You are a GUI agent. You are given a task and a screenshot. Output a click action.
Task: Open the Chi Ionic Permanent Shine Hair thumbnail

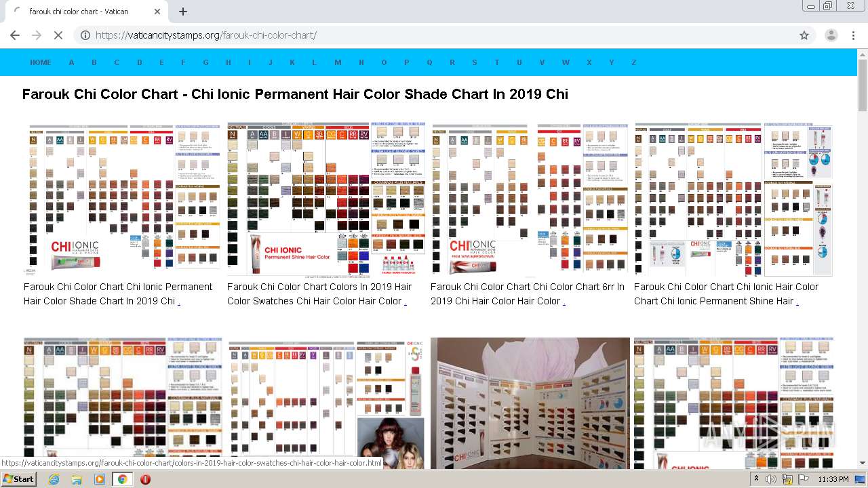click(x=734, y=200)
